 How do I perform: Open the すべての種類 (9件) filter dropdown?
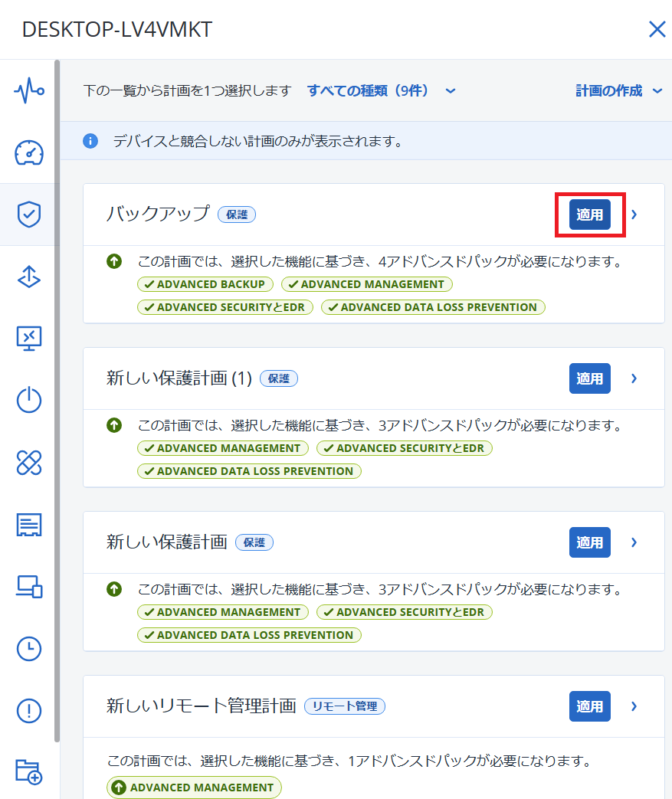[382, 90]
